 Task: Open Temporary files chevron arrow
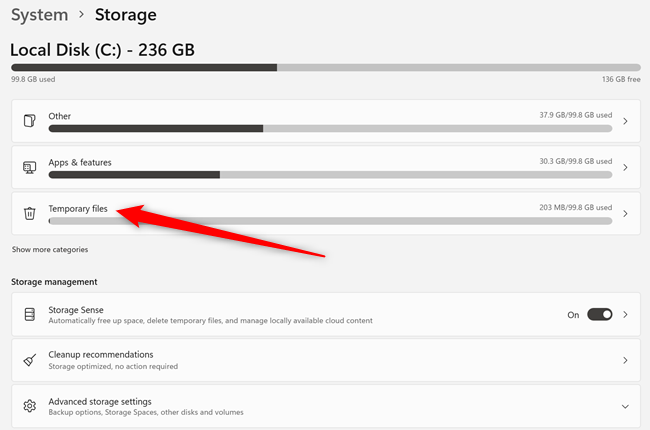point(625,213)
